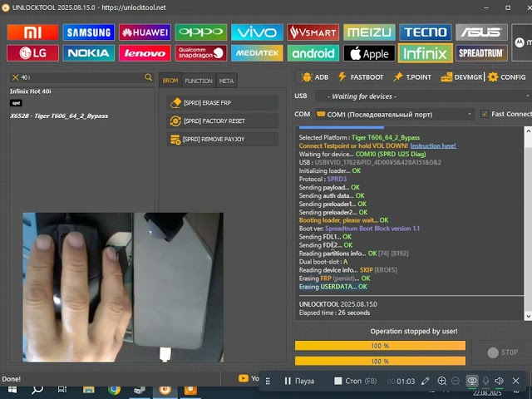Select X6528 Tiger T606_64_2_Bypass entry
The width and height of the screenshot is (532, 399).
point(59,116)
